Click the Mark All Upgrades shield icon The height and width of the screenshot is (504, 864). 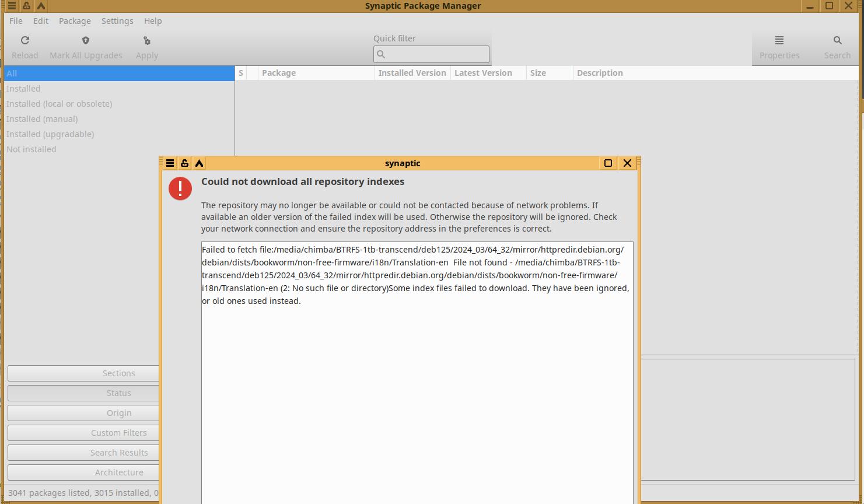[86, 40]
